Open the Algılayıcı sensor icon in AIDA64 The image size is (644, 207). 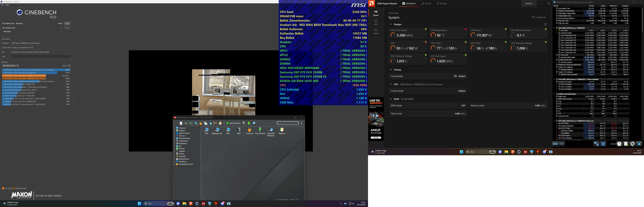pyautogui.click(x=282, y=131)
